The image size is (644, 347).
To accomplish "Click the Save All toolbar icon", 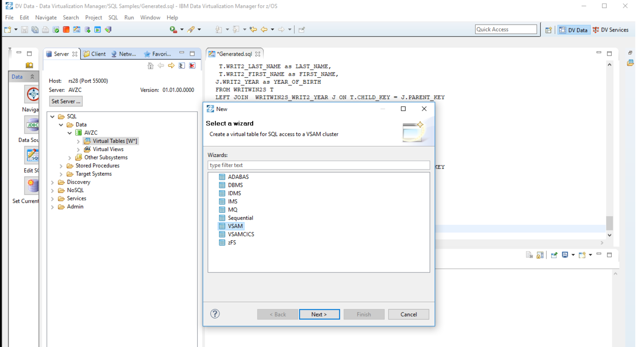I will [35, 29].
